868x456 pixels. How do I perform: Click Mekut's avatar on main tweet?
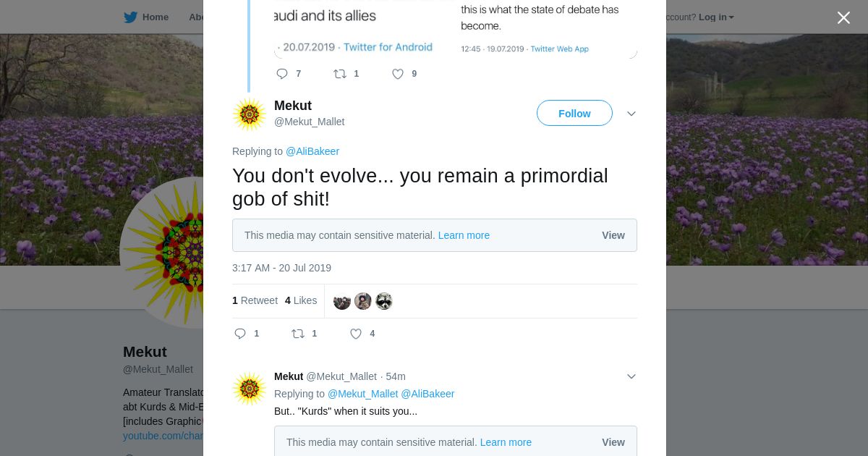[250, 114]
